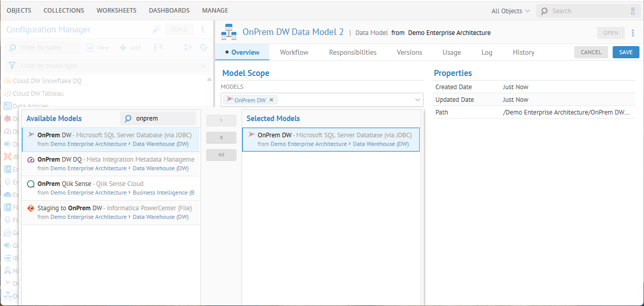This screenshot has width=644, height=306.
Task: Open the Worksheets menu
Action: (x=116, y=11)
